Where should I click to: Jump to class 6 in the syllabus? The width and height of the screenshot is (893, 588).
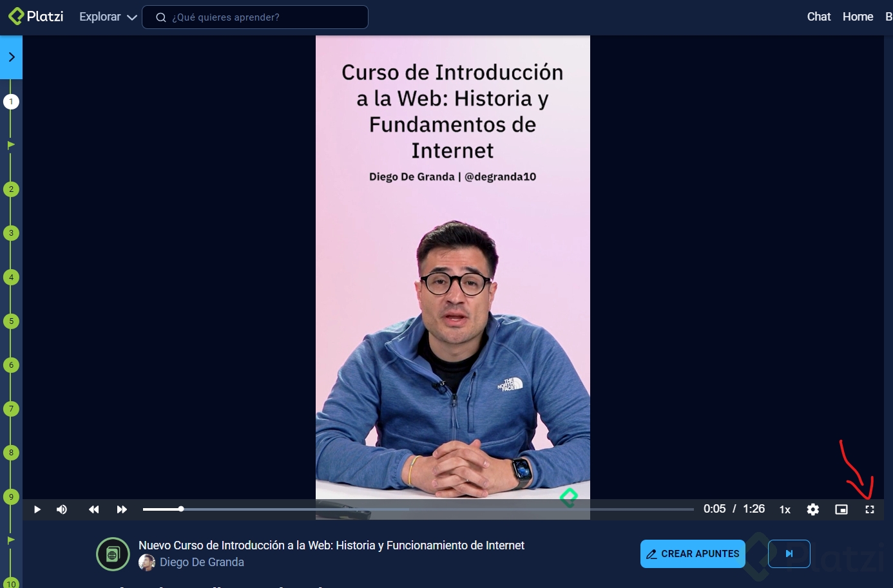(x=11, y=365)
